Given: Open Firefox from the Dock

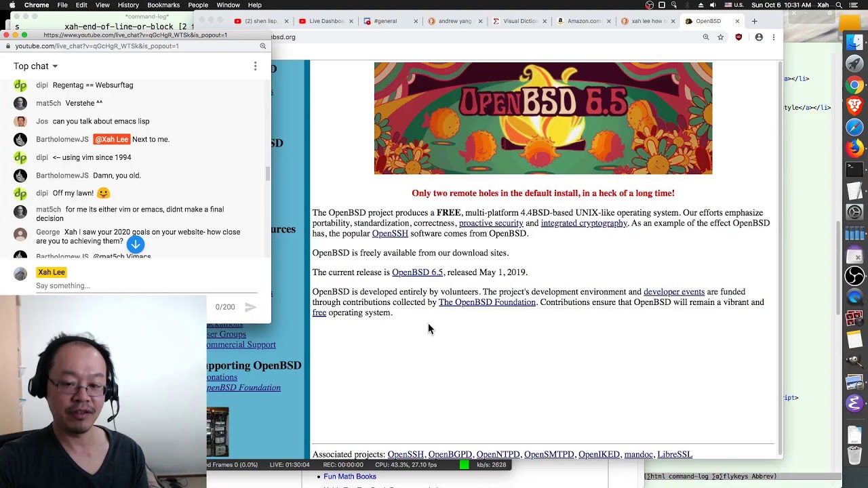Looking at the screenshot, I should (854, 148).
